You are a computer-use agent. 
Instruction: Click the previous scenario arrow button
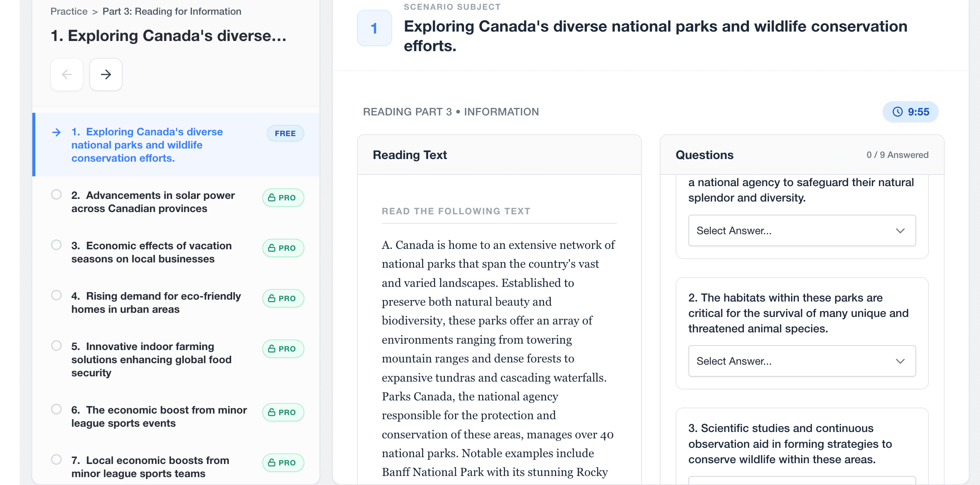pos(67,74)
